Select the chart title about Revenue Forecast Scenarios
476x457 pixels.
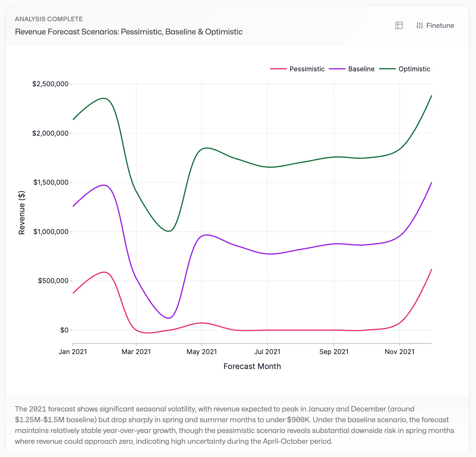tap(129, 32)
